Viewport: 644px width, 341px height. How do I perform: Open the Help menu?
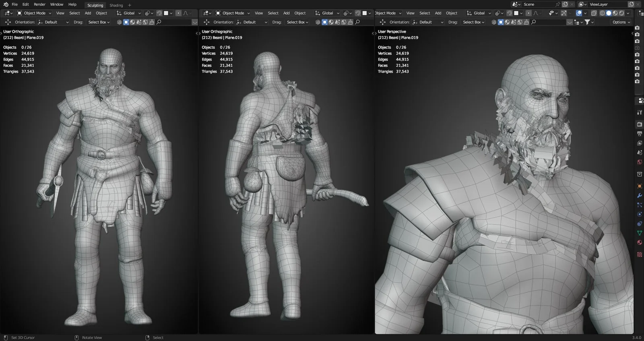(72, 4)
